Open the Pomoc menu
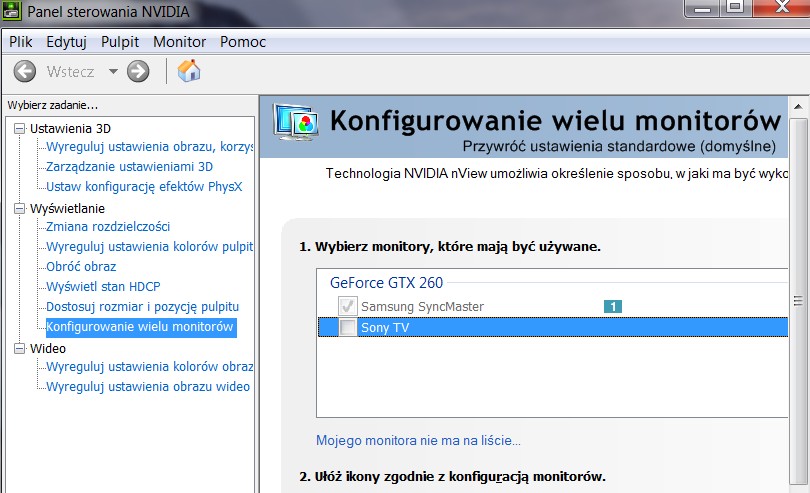The image size is (810, 493). [243, 42]
